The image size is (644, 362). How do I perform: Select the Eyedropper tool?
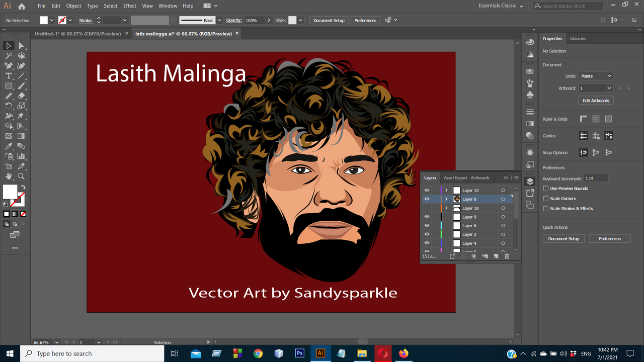coord(9,146)
